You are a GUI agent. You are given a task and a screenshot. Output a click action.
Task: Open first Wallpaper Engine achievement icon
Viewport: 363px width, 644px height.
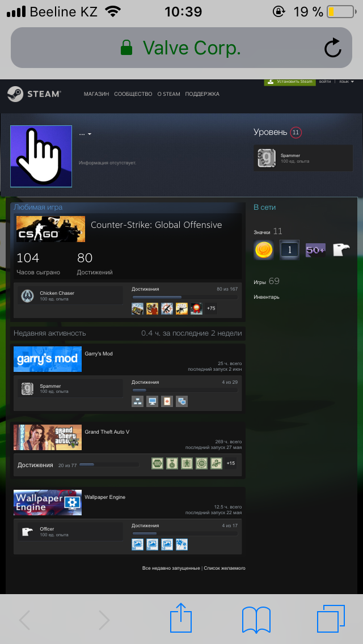point(137,545)
